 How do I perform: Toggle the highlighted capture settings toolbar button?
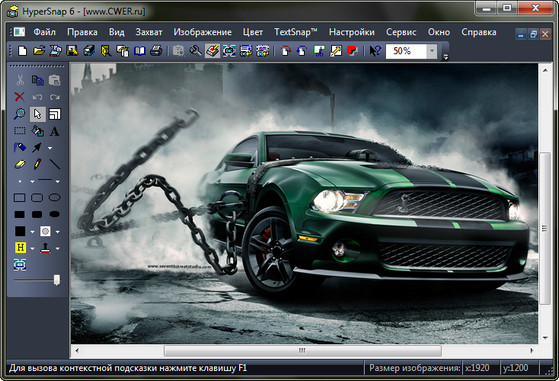coord(212,51)
